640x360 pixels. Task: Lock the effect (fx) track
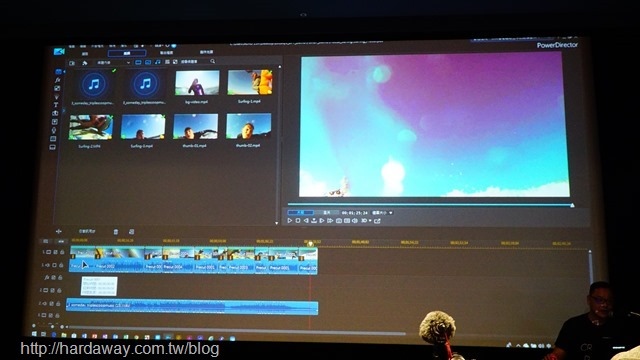[60, 278]
